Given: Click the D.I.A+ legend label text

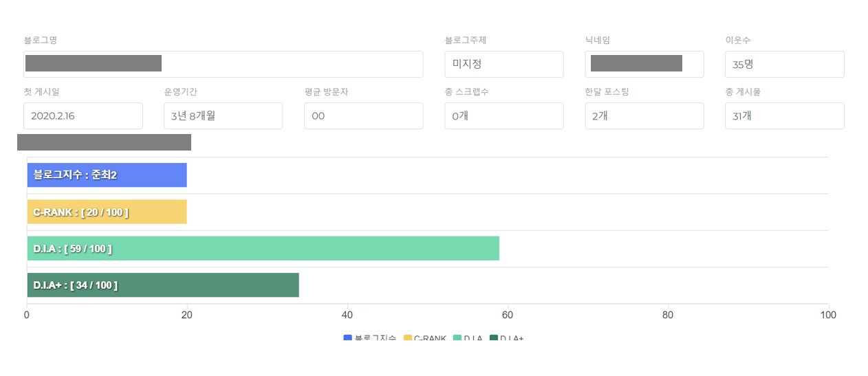Looking at the screenshot, I should [x=512, y=338].
